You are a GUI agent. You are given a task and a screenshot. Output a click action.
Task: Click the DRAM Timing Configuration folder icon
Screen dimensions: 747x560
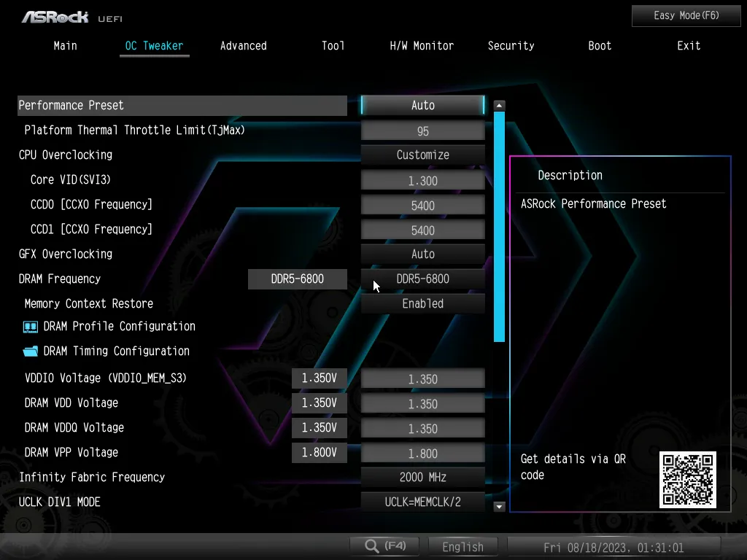pyautogui.click(x=31, y=351)
